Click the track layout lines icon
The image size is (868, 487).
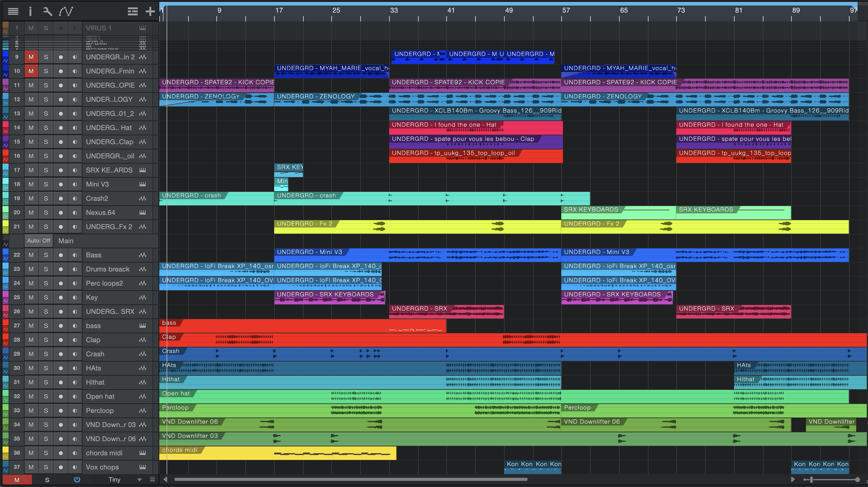132,11
